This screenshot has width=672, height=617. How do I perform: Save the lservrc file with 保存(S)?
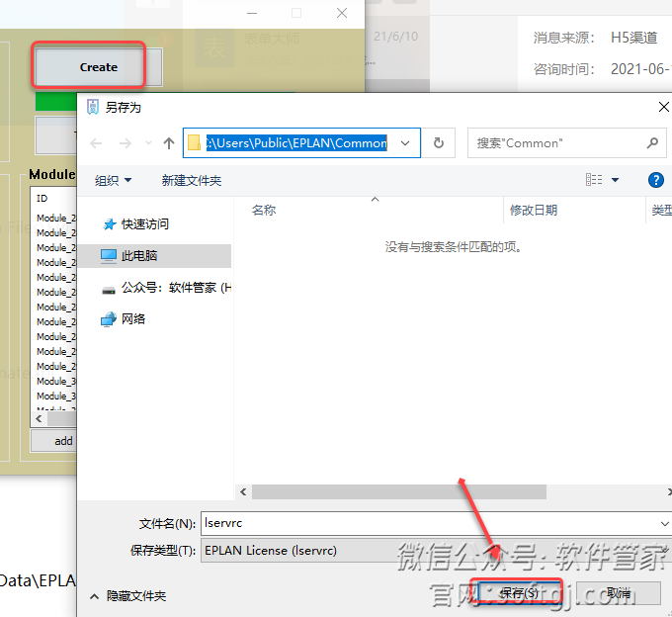tap(519, 593)
